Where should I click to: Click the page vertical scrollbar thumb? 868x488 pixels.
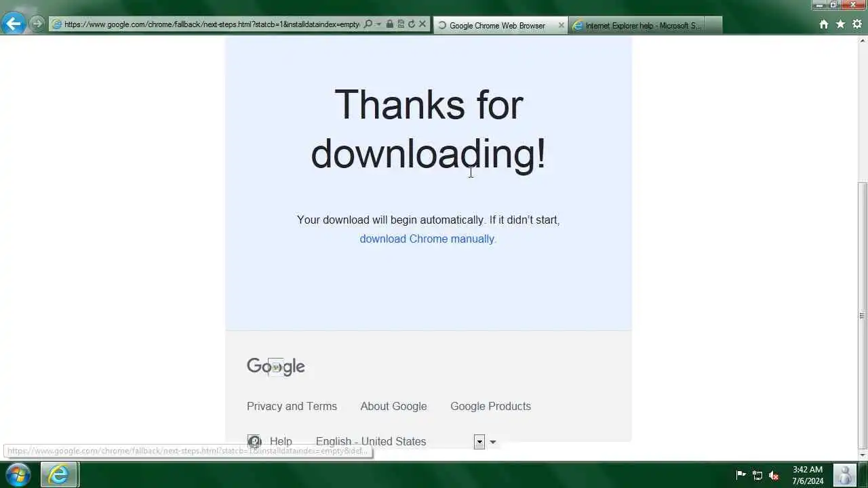click(x=863, y=316)
